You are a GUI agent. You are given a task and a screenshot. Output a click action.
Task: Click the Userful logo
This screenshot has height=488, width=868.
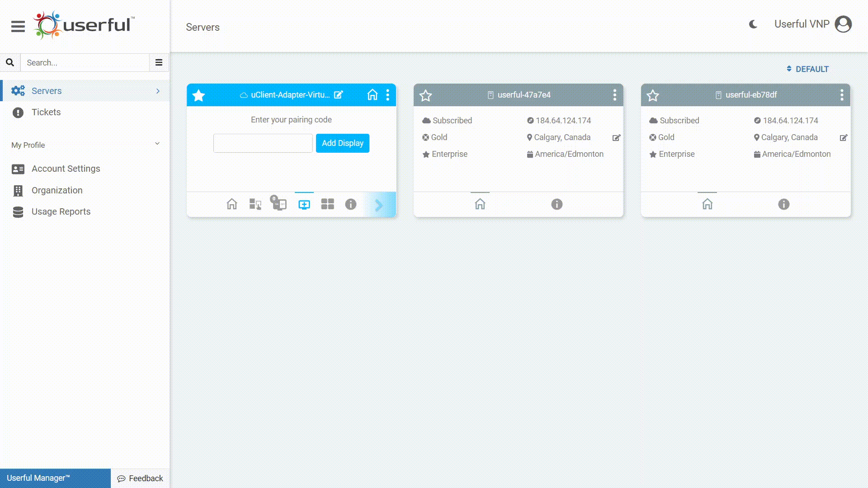(x=84, y=25)
